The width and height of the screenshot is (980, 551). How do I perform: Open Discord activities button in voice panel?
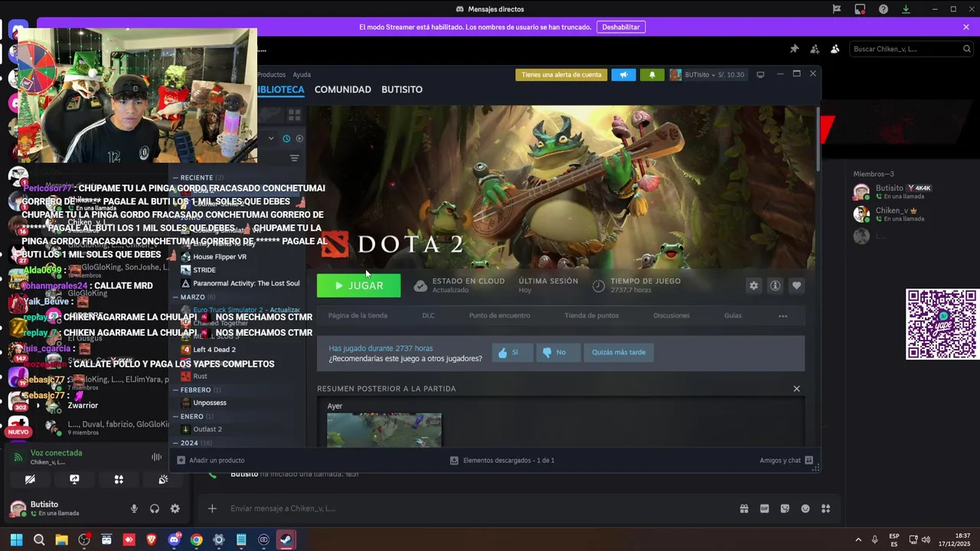[119, 479]
